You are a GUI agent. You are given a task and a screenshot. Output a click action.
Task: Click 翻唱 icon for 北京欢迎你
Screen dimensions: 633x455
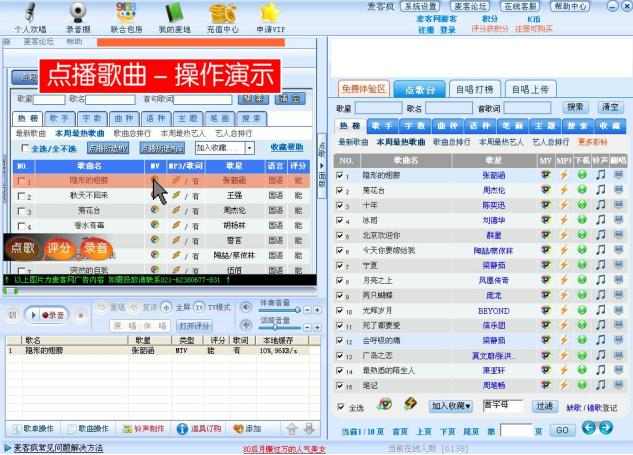click(618, 235)
